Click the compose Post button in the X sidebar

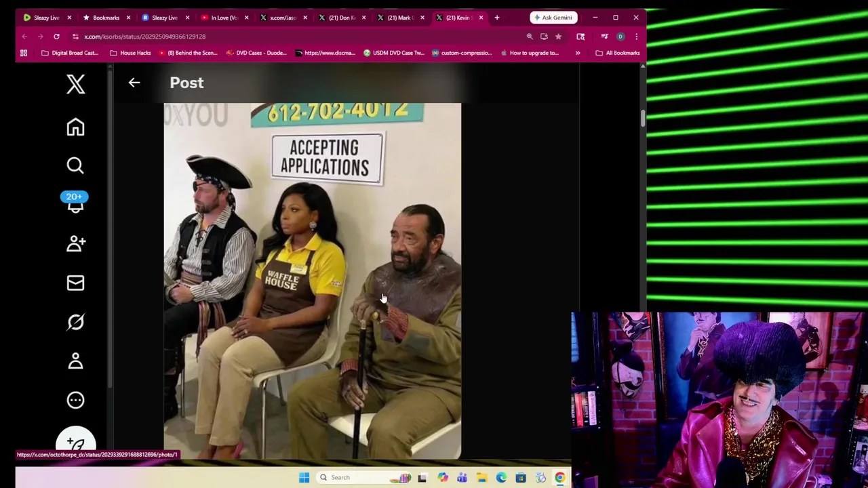[75, 441]
